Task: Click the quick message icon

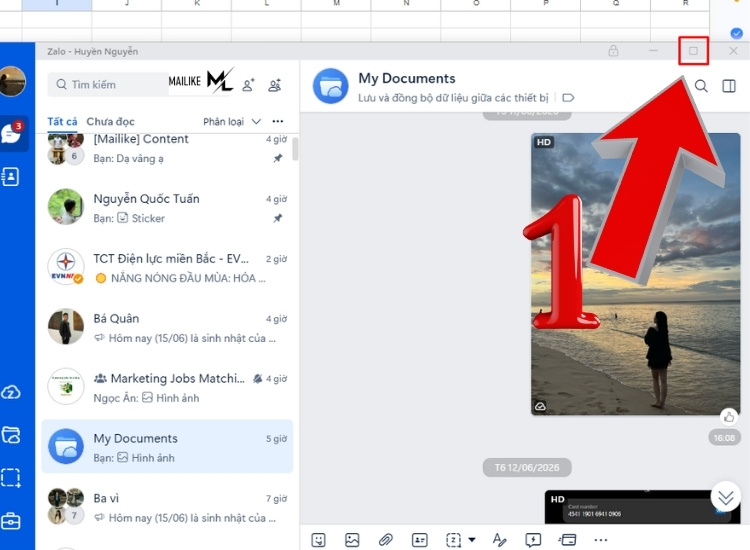Action: coord(533,540)
